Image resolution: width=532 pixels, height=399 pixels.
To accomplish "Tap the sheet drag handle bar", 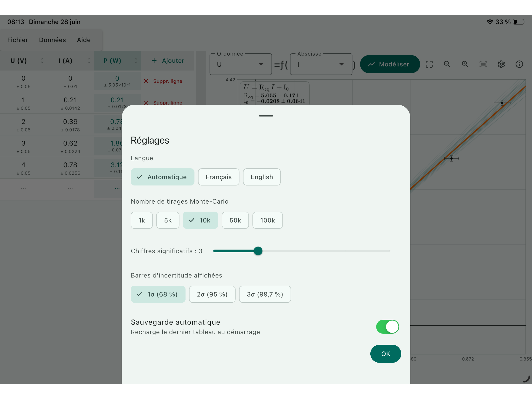I will point(266,116).
